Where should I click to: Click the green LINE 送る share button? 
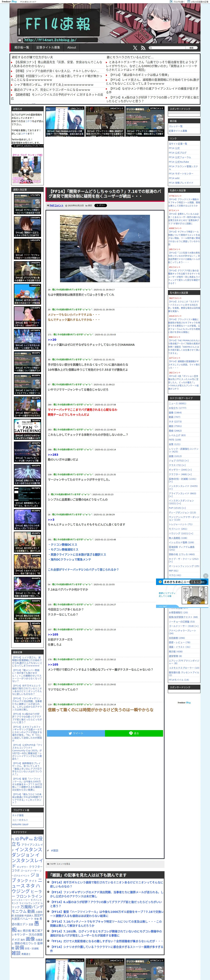[x=134, y=733]
